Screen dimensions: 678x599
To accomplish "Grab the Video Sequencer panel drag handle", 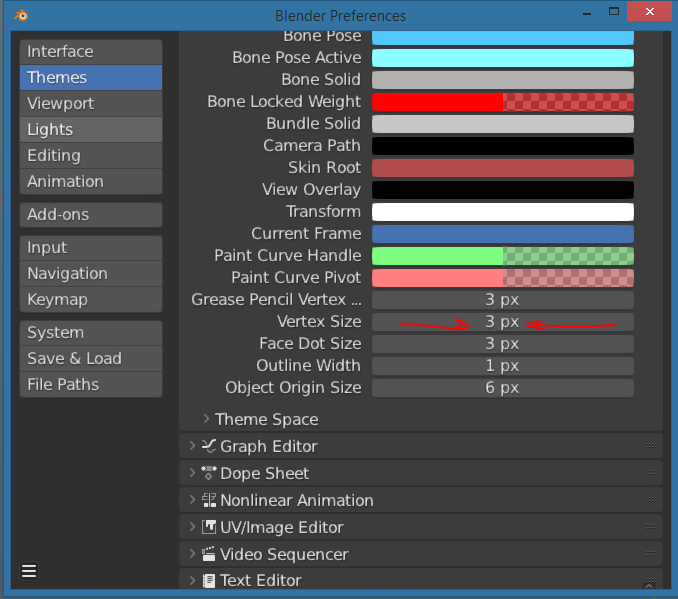I will click(650, 554).
